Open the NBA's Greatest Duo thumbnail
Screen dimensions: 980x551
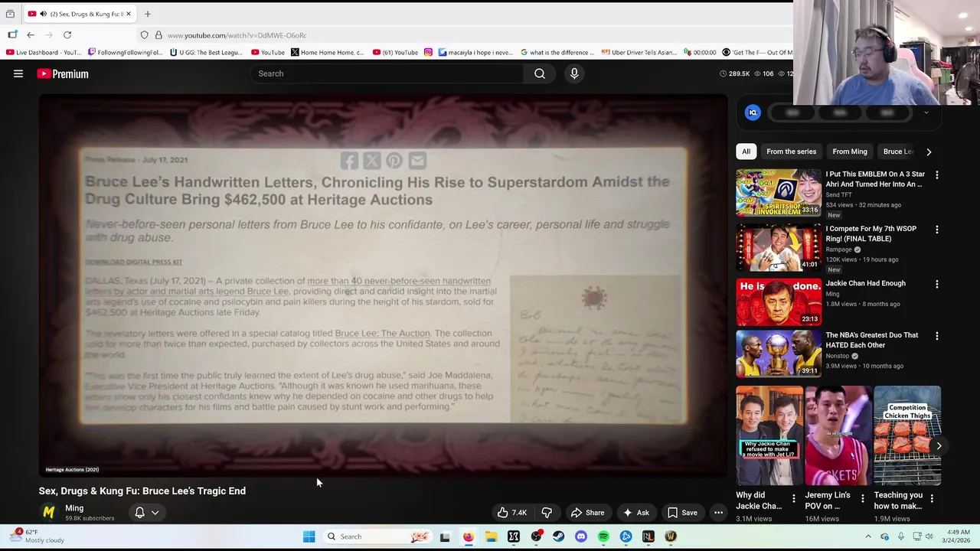click(x=779, y=354)
